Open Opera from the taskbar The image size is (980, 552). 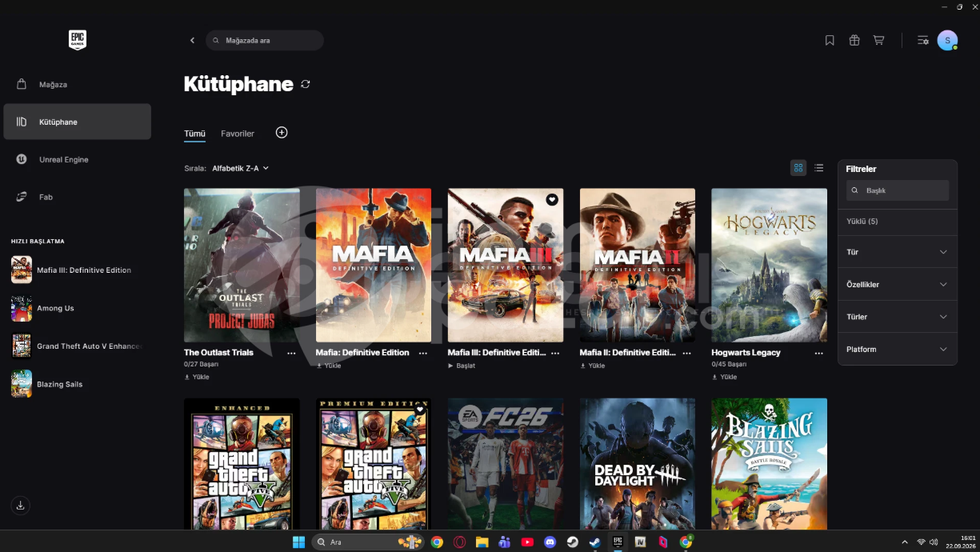pyautogui.click(x=460, y=542)
